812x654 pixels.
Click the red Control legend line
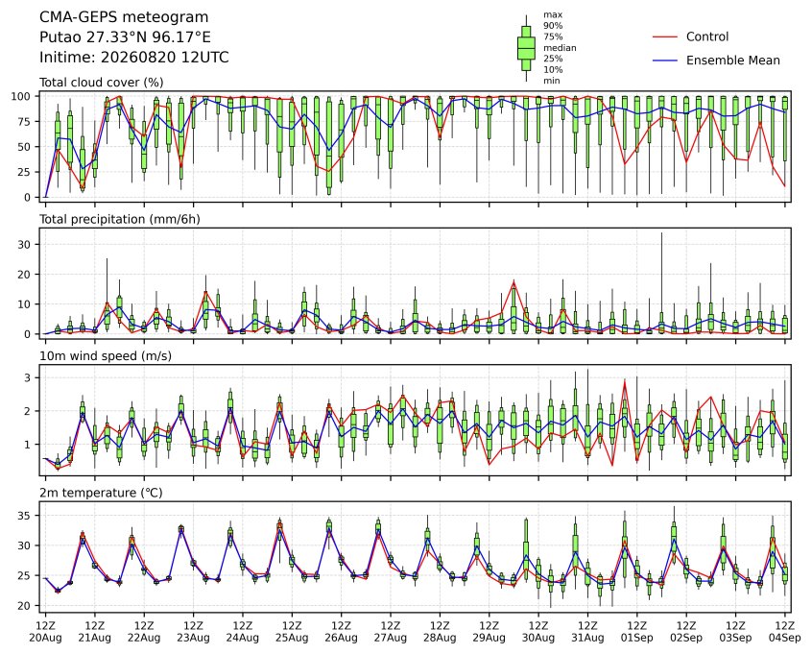pyautogui.click(x=664, y=36)
